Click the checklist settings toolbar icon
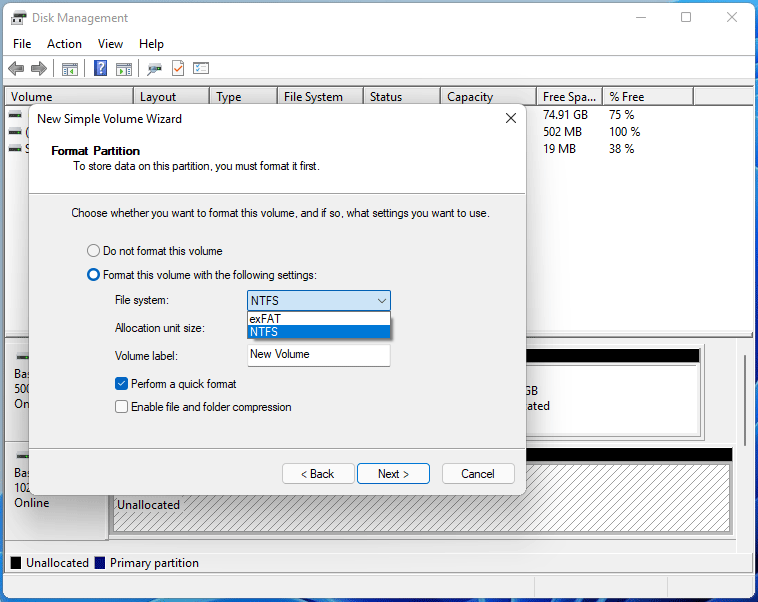758x602 pixels. point(201,68)
